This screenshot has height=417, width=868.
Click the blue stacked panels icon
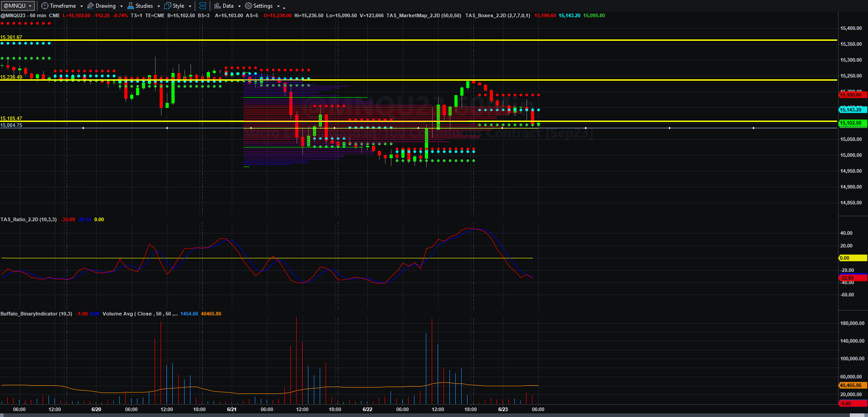[x=203, y=6]
